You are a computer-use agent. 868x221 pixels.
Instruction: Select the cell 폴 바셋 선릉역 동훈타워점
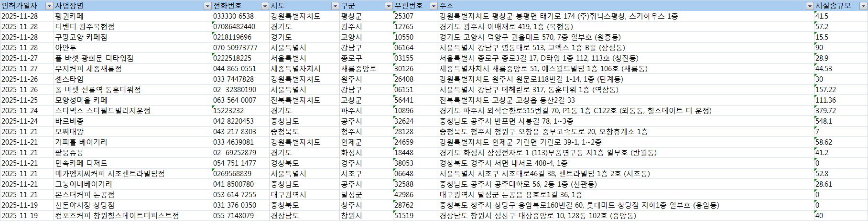click(x=132, y=90)
